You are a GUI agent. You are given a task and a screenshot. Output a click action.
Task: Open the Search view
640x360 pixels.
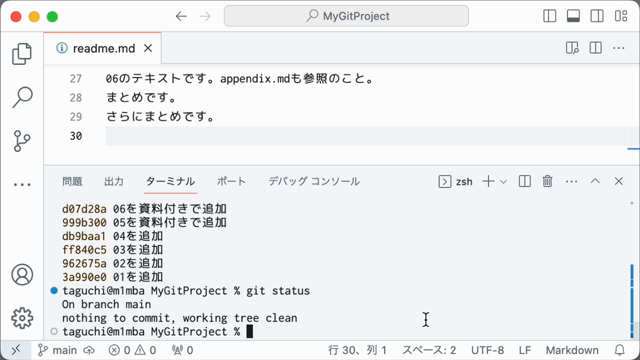pos(22,97)
